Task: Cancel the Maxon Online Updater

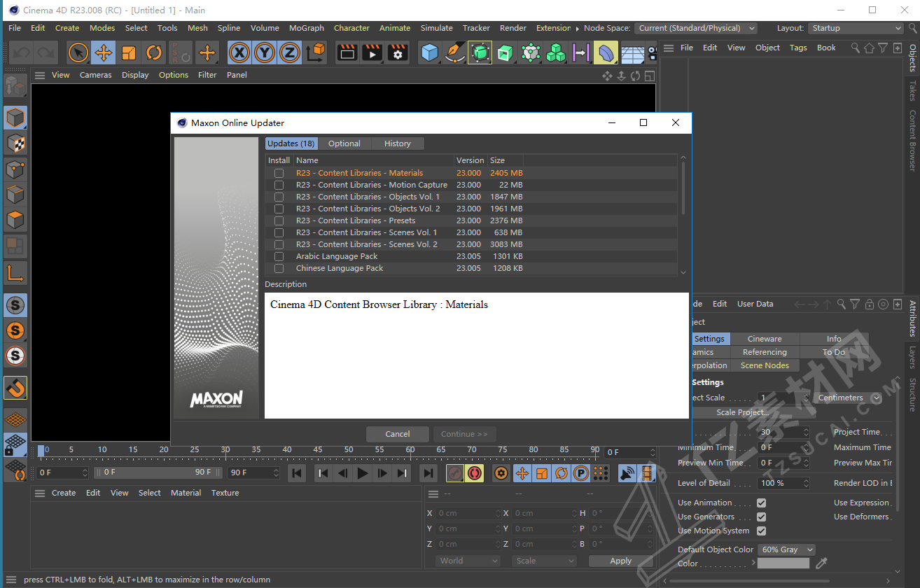Action: [398, 434]
